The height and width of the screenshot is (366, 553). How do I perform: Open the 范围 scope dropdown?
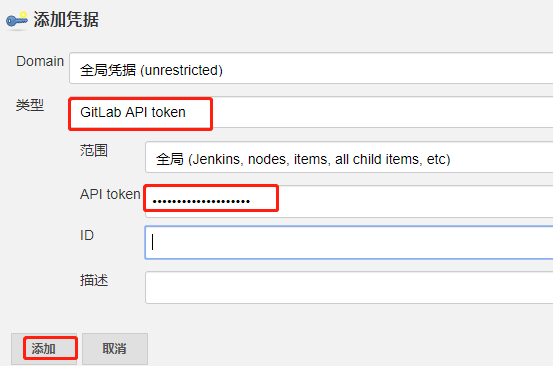point(349,158)
